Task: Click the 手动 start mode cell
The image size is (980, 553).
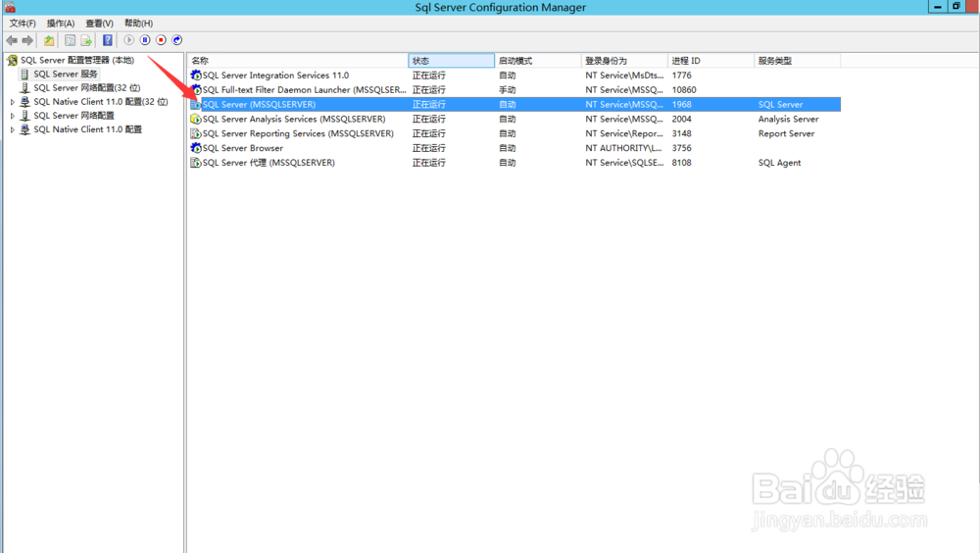Action: (x=507, y=89)
